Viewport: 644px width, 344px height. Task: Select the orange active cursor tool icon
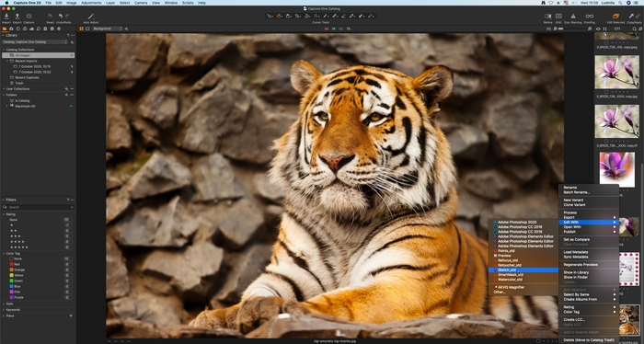[x=280, y=16]
